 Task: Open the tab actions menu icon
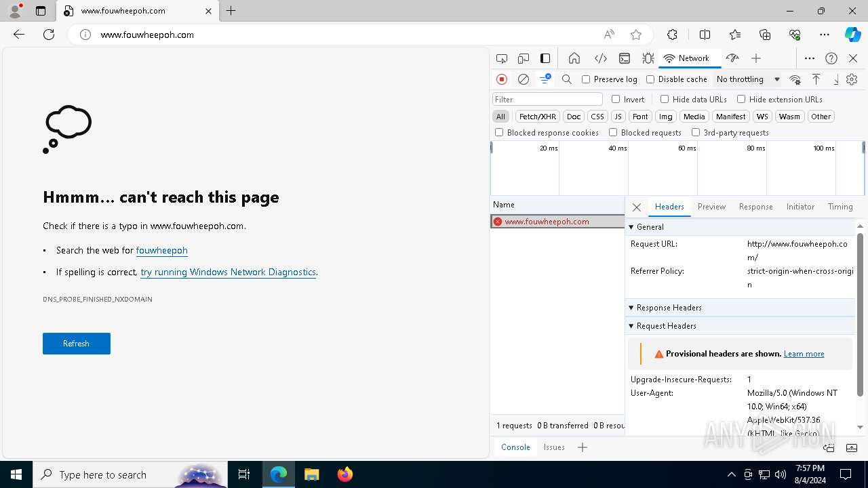41,11
